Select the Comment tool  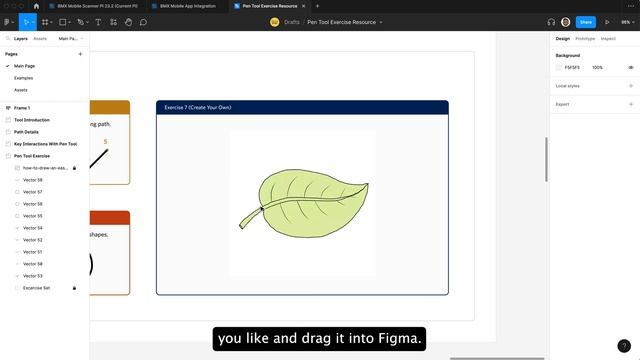tap(143, 22)
